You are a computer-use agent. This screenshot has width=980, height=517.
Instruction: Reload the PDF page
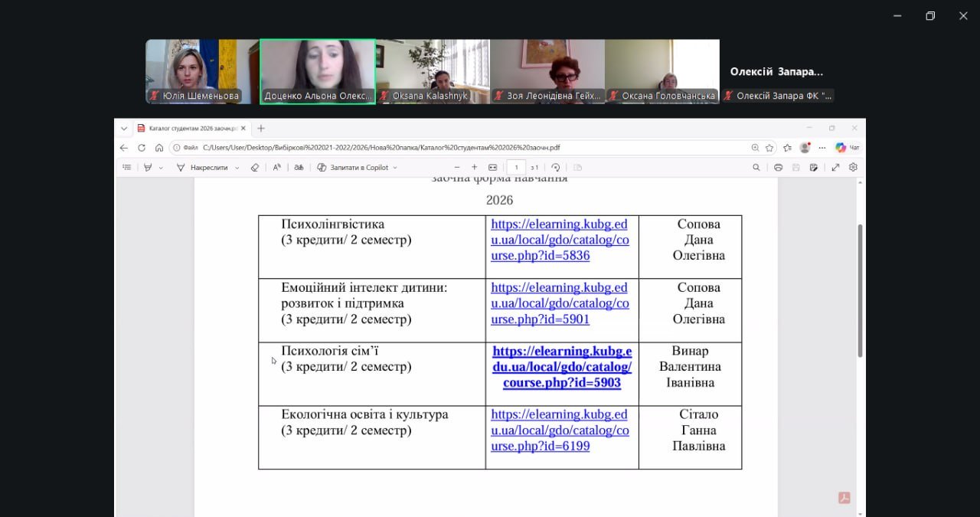tap(142, 148)
